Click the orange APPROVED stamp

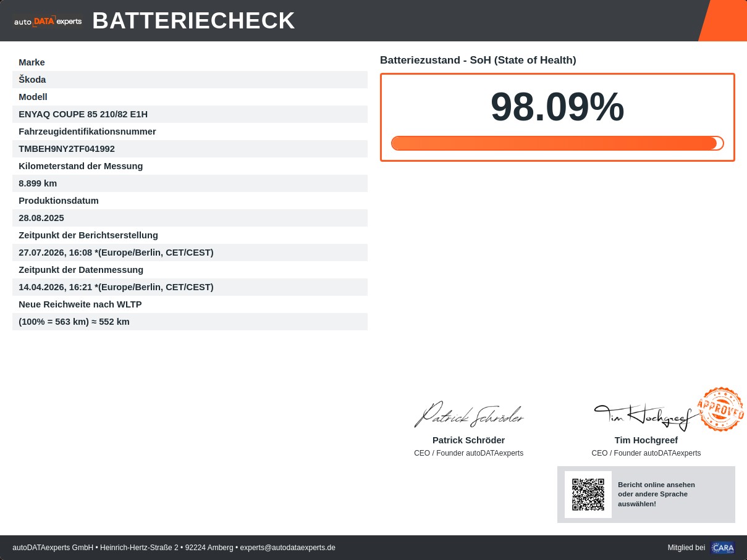(x=720, y=409)
